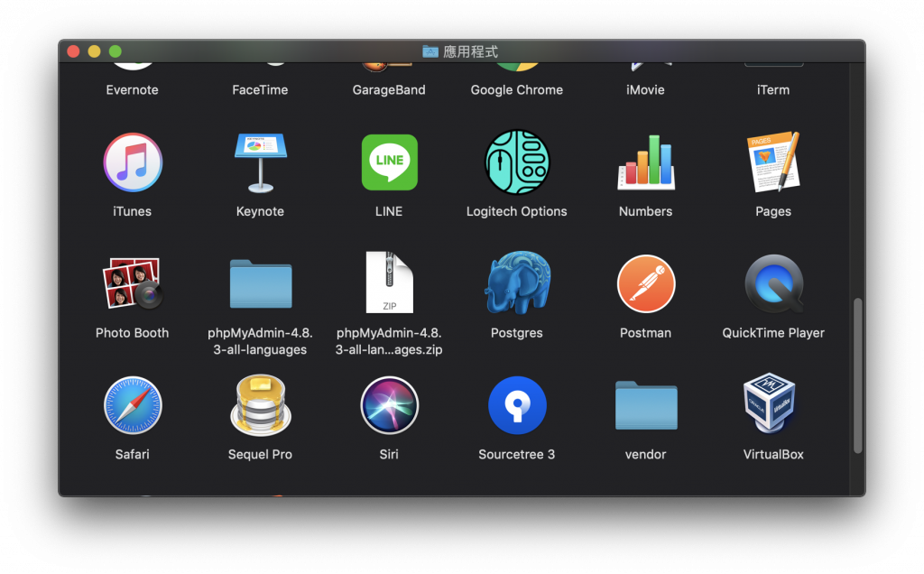
Task: Select the VirtualBox cube icon
Action: tap(771, 403)
